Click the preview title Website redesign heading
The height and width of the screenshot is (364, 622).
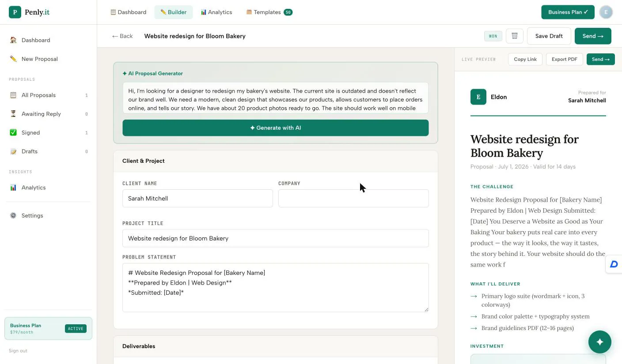pos(524,146)
